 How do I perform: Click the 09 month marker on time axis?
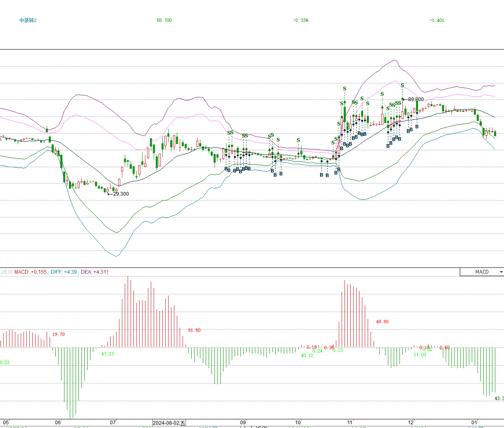pyautogui.click(x=243, y=423)
